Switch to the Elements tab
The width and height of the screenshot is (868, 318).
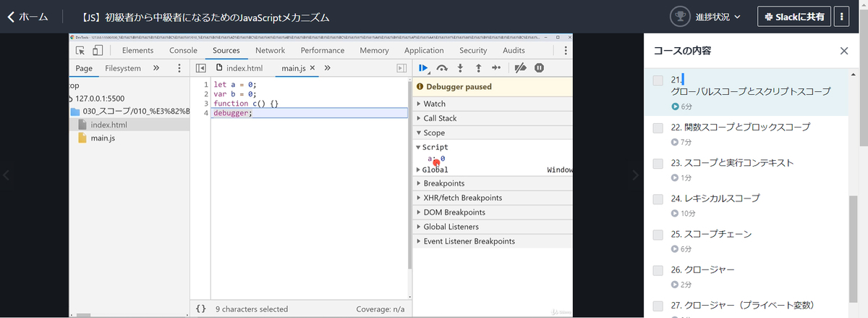(x=137, y=50)
